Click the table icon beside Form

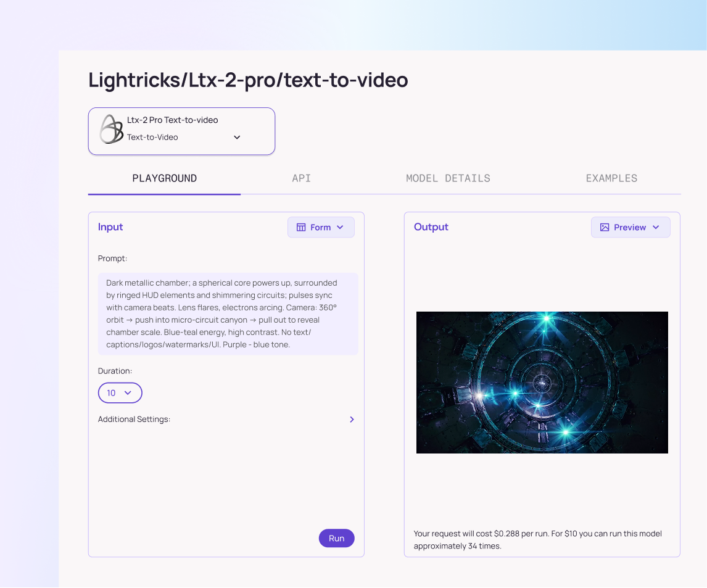pos(300,227)
